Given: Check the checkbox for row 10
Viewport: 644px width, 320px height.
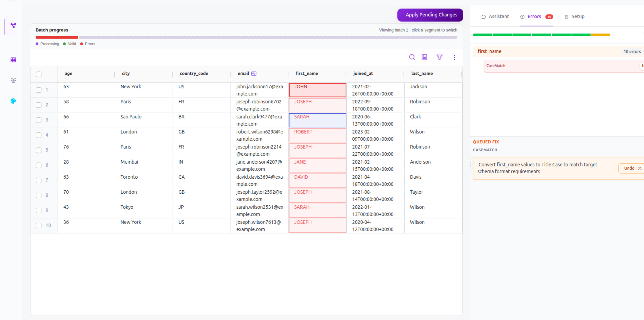Looking at the screenshot, I should click(x=39, y=225).
